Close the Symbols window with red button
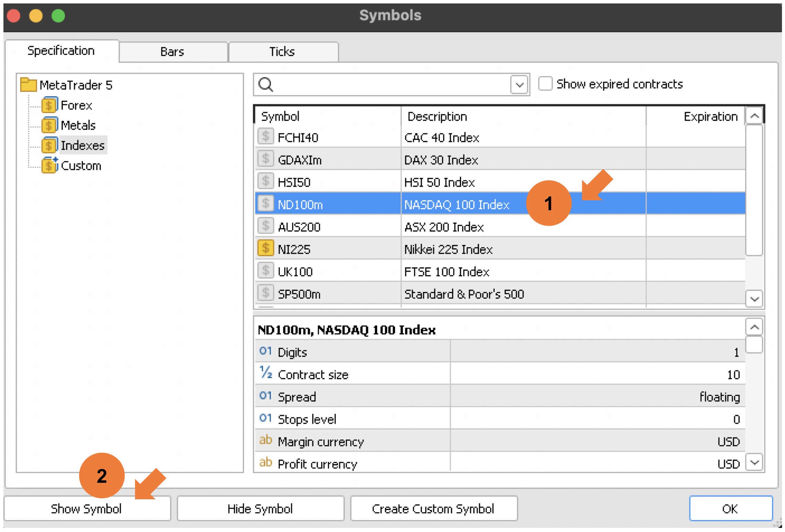This screenshot has height=532, width=785. pos(13,16)
